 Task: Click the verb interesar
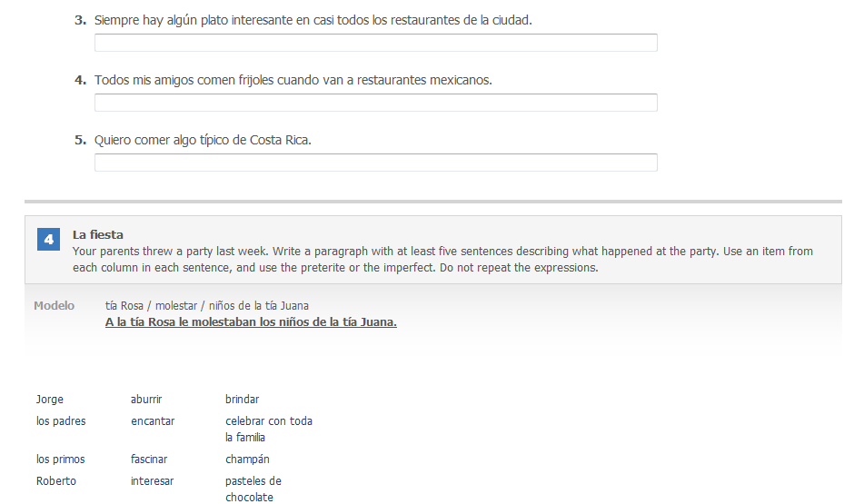(152, 481)
